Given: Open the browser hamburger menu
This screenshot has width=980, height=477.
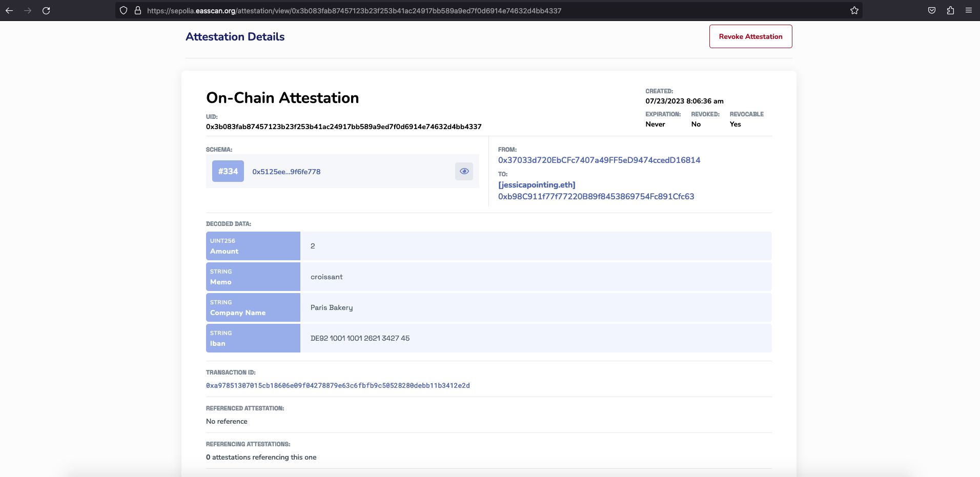Looking at the screenshot, I should point(969,10).
